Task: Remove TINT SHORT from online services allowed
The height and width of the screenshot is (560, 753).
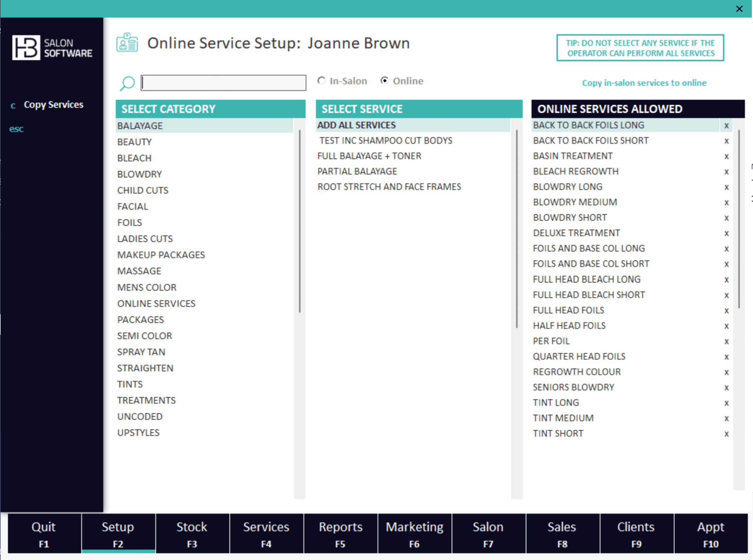Action: click(x=727, y=434)
